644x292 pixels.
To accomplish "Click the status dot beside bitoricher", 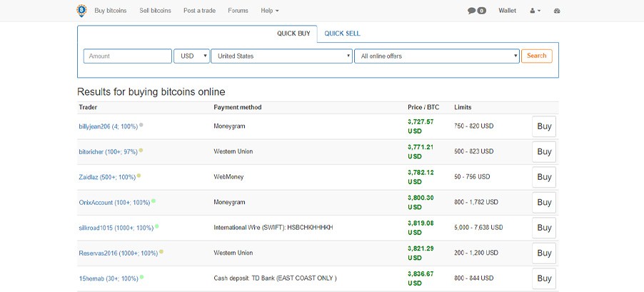I will coord(141,151).
